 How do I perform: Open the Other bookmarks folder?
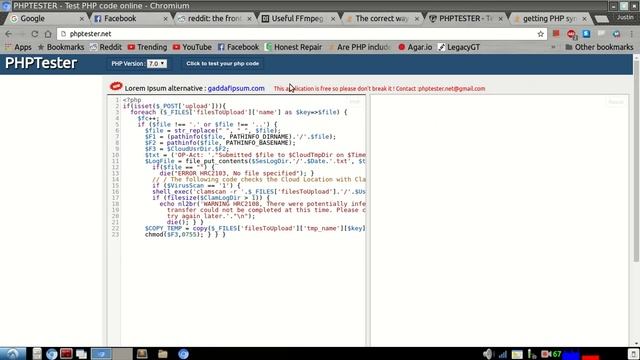[x=599, y=47]
